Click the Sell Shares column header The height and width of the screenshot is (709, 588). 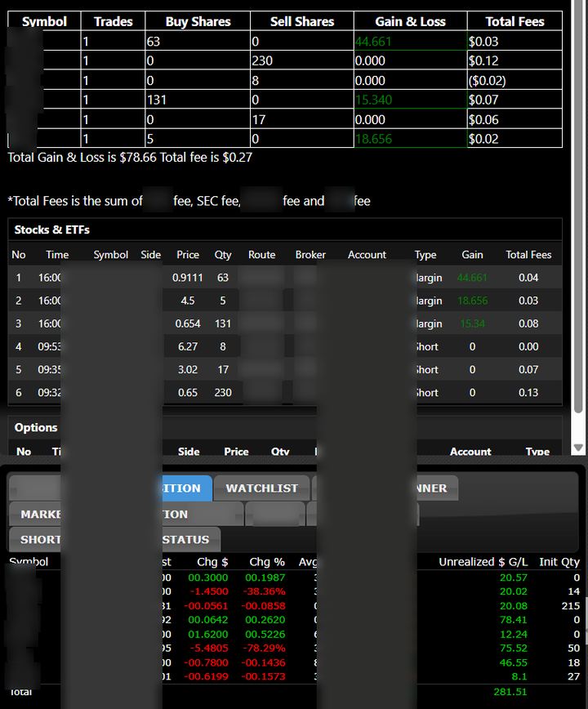tap(302, 21)
